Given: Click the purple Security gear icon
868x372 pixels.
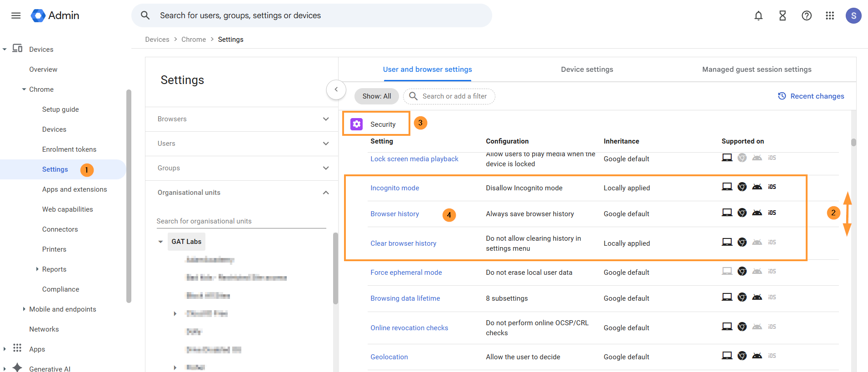Looking at the screenshot, I should coord(357,124).
